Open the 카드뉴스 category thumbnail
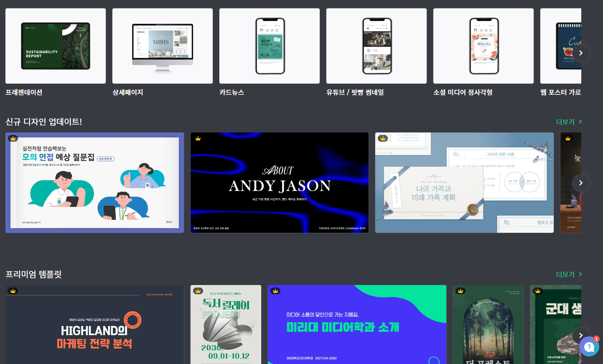Image resolution: width=603 pixels, height=364 pixels. click(x=270, y=46)
